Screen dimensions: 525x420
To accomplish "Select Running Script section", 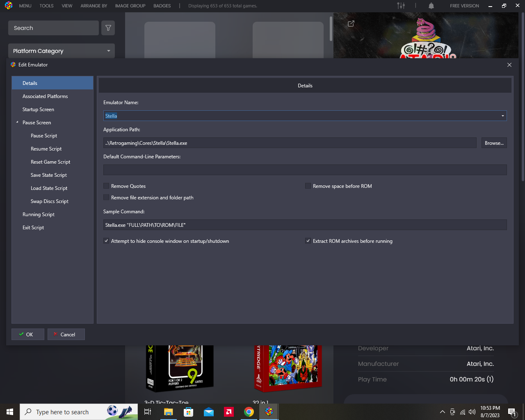I will (x=52, y=214).
